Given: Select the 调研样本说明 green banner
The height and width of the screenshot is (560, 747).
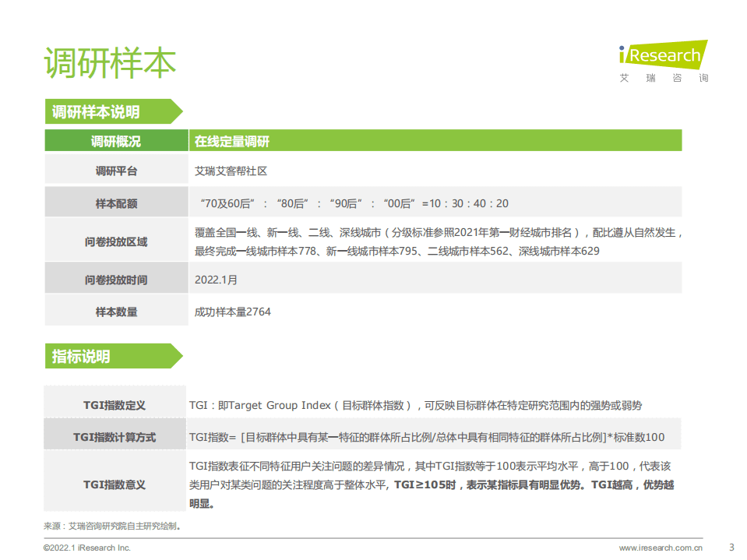Looking at the screenshot, I should (101, 112).
